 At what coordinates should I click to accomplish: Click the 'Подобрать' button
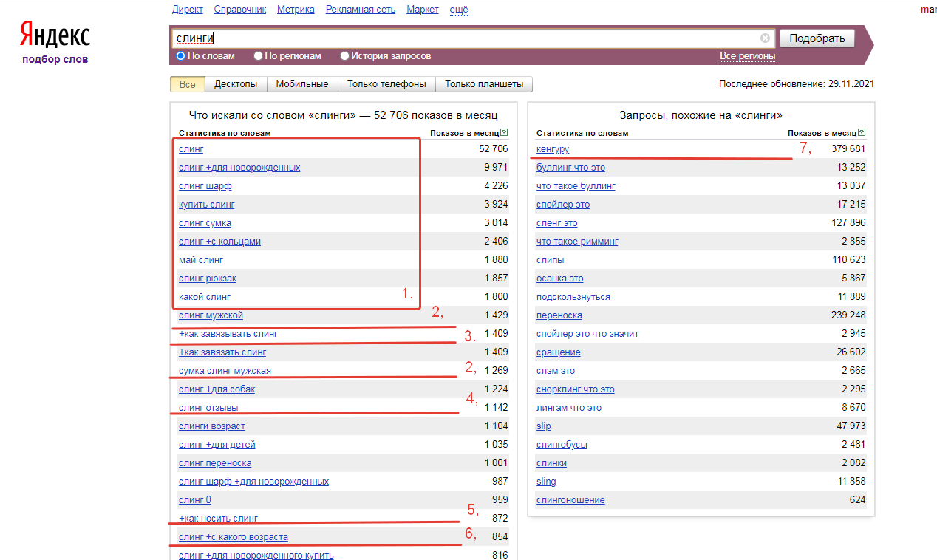(x=817, y=38)
